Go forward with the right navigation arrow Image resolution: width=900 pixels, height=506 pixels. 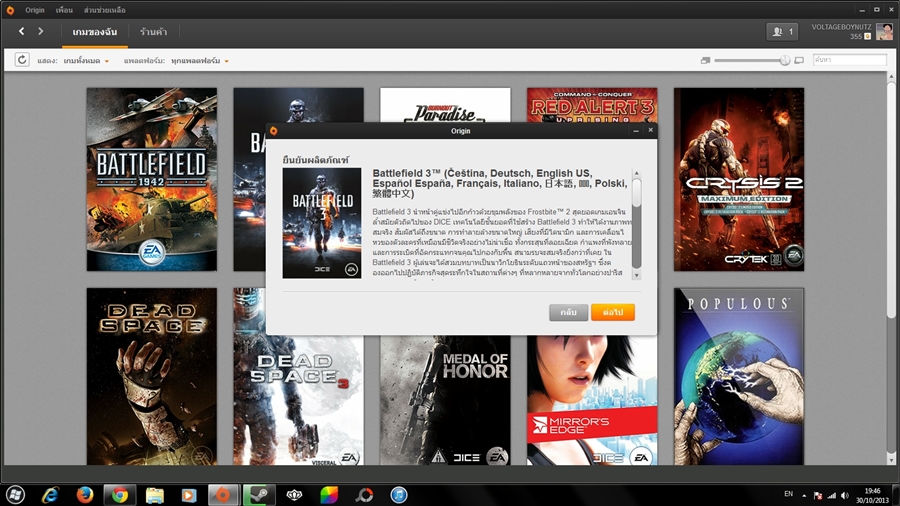pyautogui.click(x=41, y=32)
